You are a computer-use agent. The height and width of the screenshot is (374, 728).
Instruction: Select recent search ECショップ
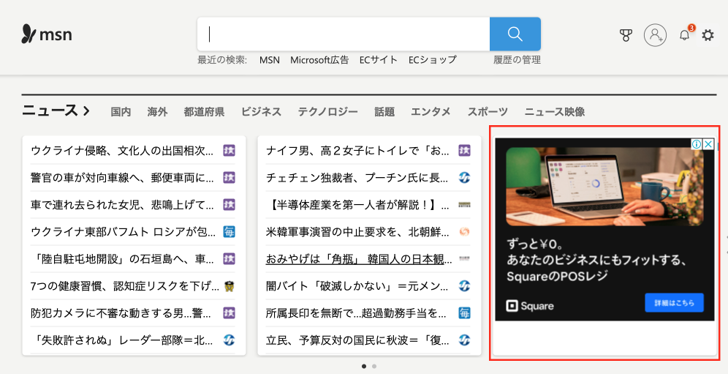click(432, 60)
